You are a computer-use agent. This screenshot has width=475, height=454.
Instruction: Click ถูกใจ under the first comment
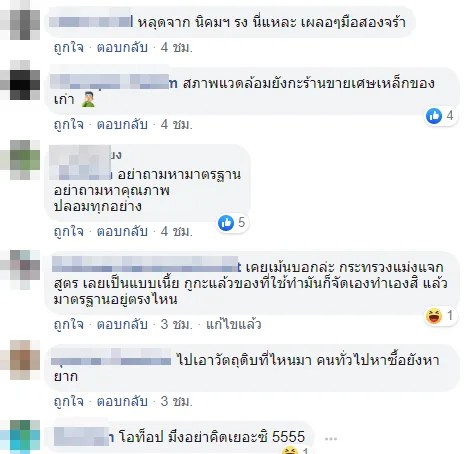pyautogui.click(x=69, y=48)
